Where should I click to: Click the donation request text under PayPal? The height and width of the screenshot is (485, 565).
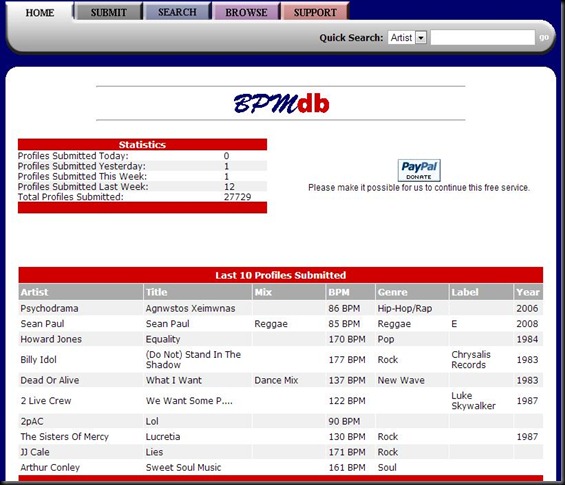pos(419,187)
